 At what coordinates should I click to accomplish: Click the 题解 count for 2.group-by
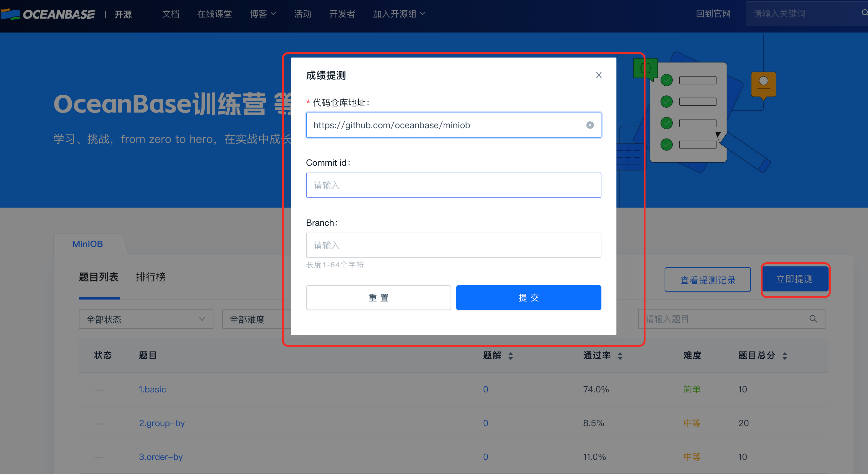click(486, 423)
